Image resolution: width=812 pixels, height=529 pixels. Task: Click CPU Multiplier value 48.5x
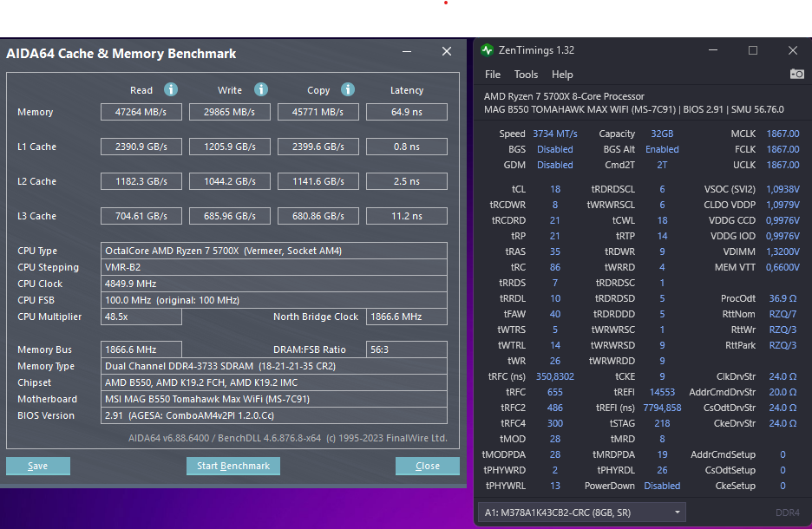[141, 317]
